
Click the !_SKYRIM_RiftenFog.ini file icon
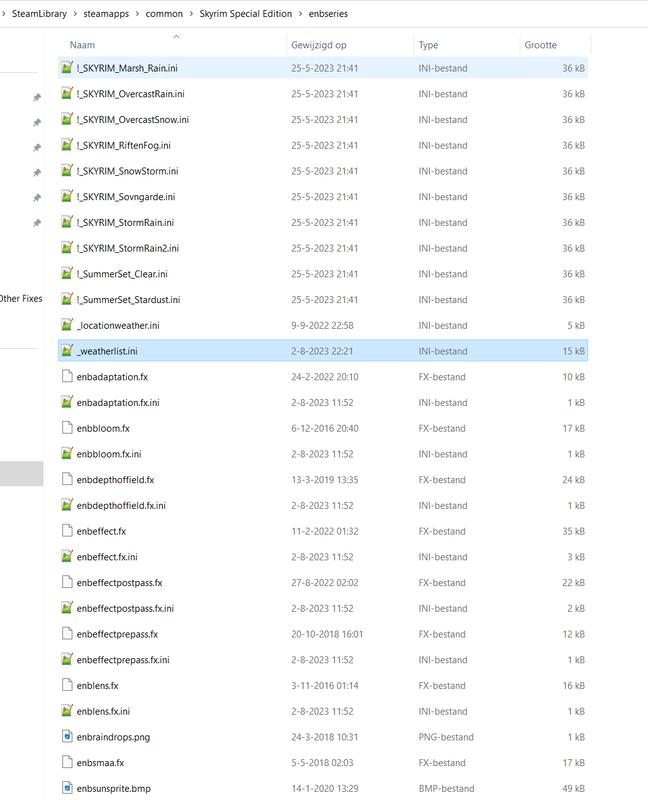coord(67,145)
